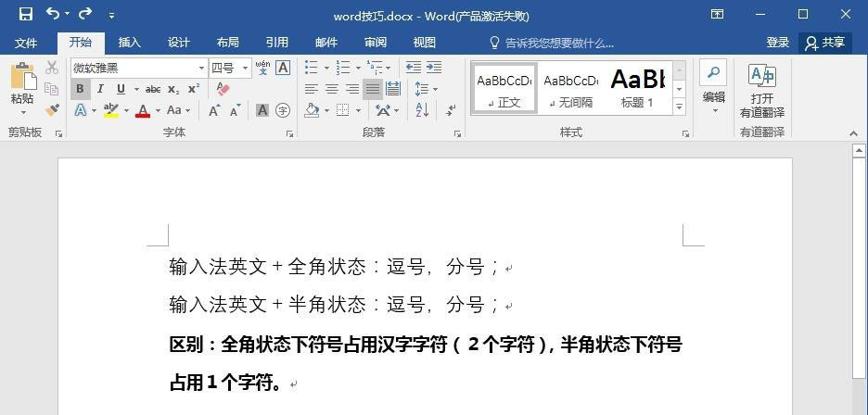Switch to the 布局 tab
868x415 pixels.
pos(227,43)
